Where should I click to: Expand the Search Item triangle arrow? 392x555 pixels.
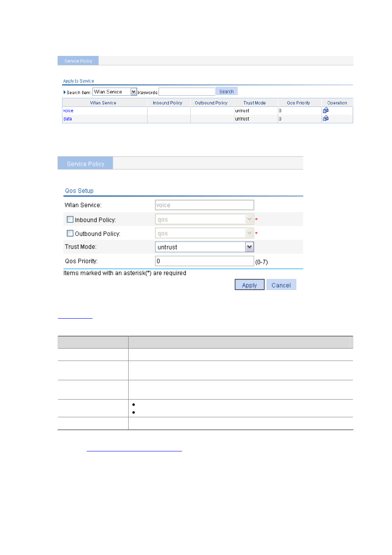tap(65, 92)
